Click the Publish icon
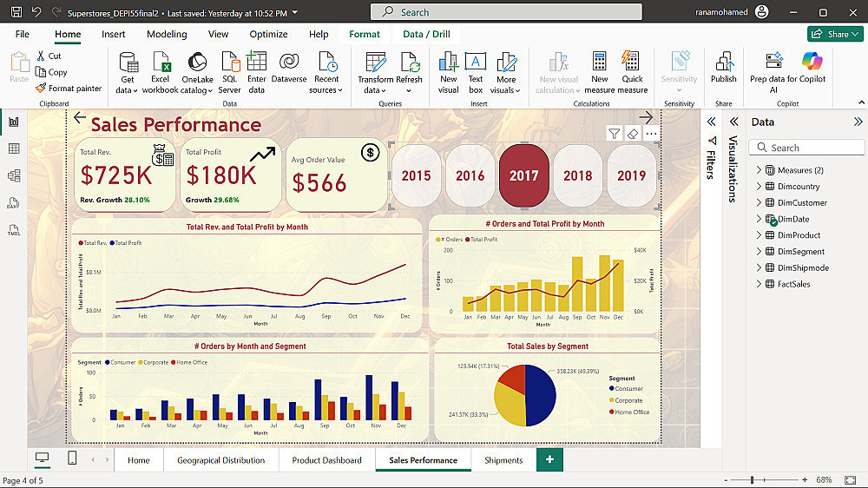 (723, 63)
